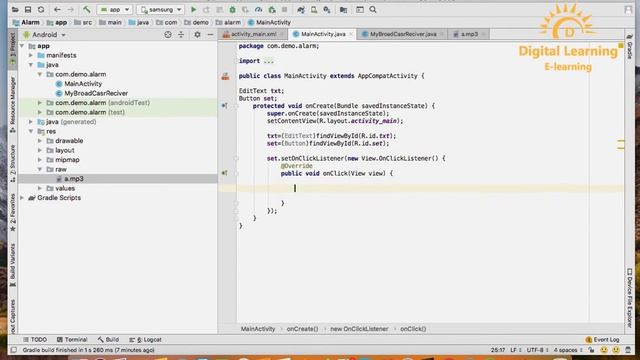Collapse the app module tree node
Image resolution: width=640 pixels, height=360 pixels.
(22, 46)
